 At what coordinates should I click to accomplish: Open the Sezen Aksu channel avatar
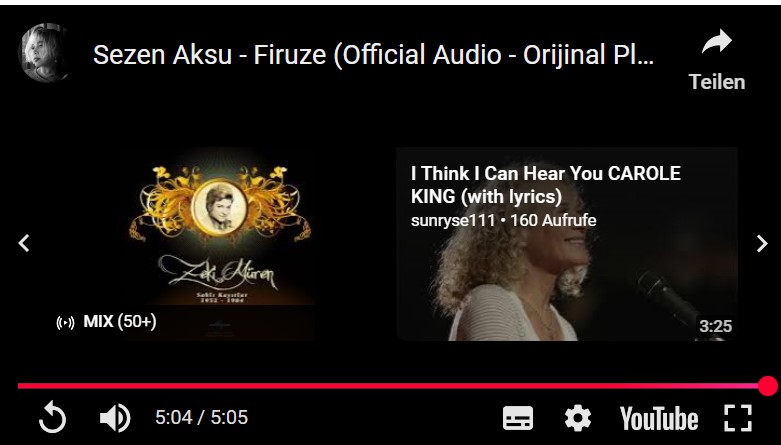[x=43, y=52]
